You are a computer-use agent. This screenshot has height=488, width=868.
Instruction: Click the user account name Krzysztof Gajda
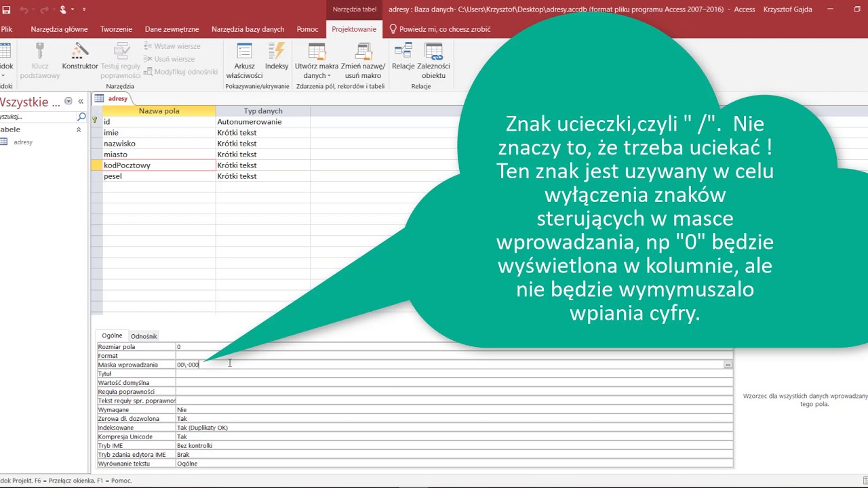tap(787, 9)
